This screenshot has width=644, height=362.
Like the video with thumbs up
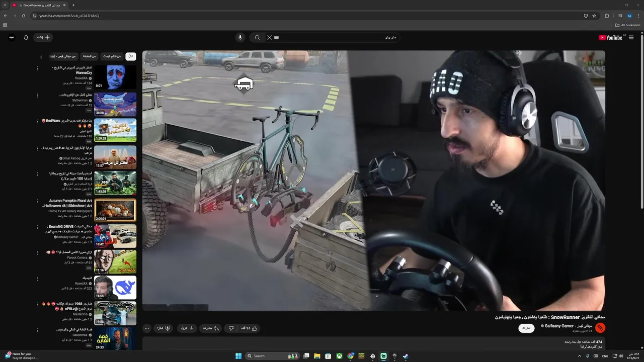tap(249, 328)
